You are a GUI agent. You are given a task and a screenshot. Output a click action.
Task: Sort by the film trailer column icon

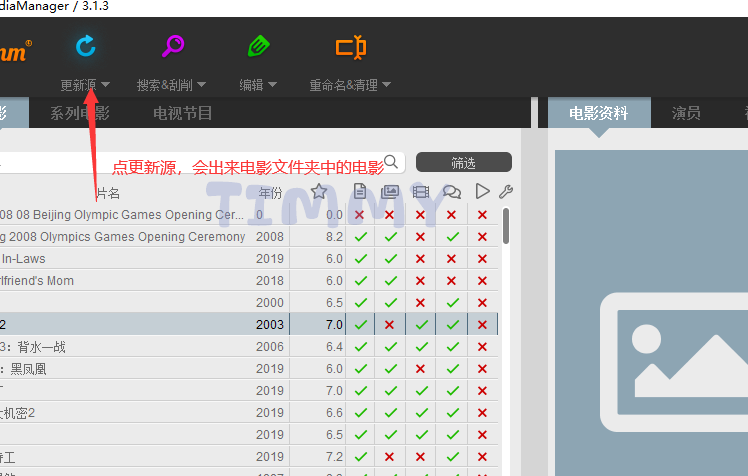421,192
